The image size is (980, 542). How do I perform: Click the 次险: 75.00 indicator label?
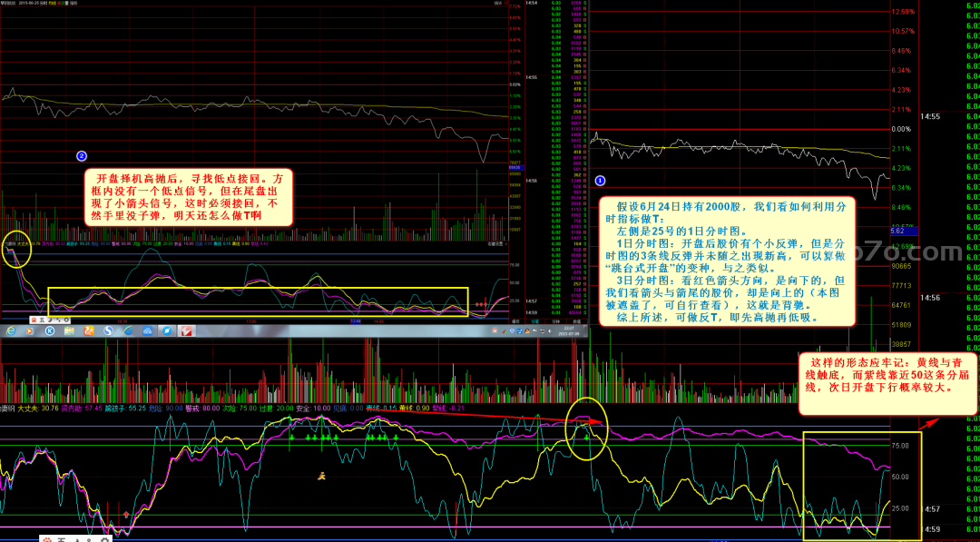pyautogui.click(x=240, y=409)
